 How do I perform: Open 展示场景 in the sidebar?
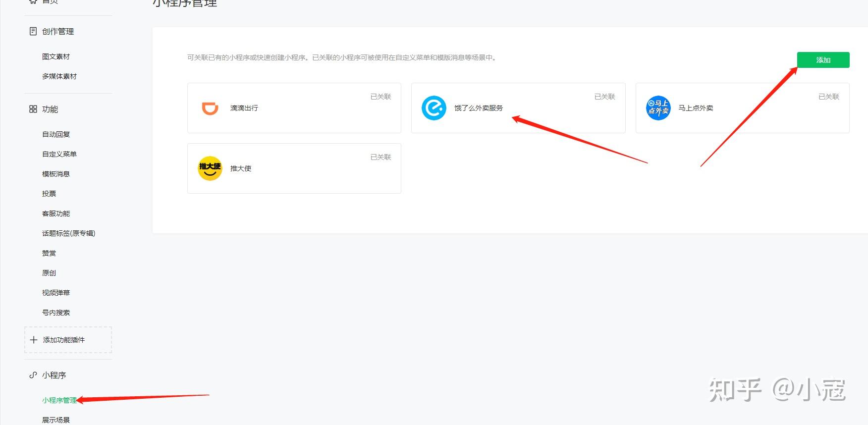(x=56, y=420)
